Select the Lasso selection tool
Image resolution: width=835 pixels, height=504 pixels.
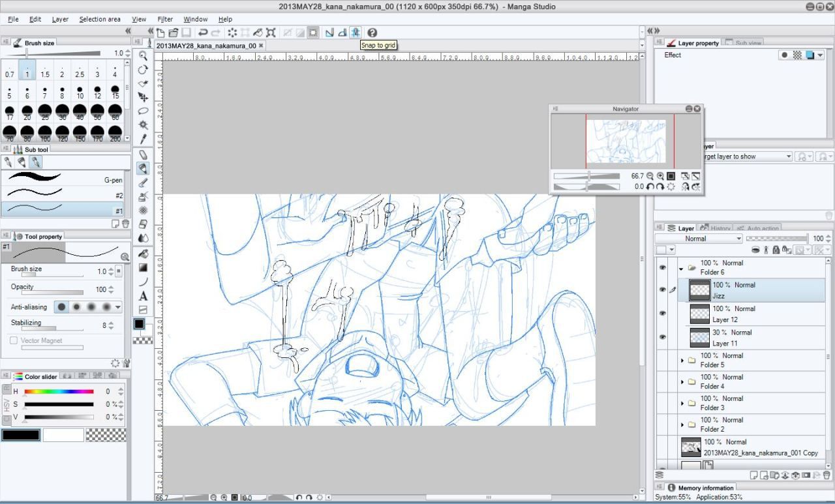point(143,111)
